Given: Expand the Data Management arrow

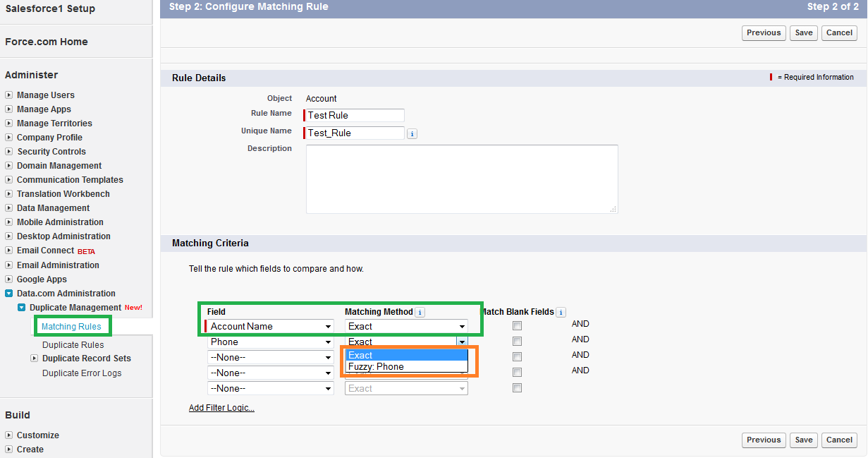Looking at the screenshot, I should [x=8, y=208].
